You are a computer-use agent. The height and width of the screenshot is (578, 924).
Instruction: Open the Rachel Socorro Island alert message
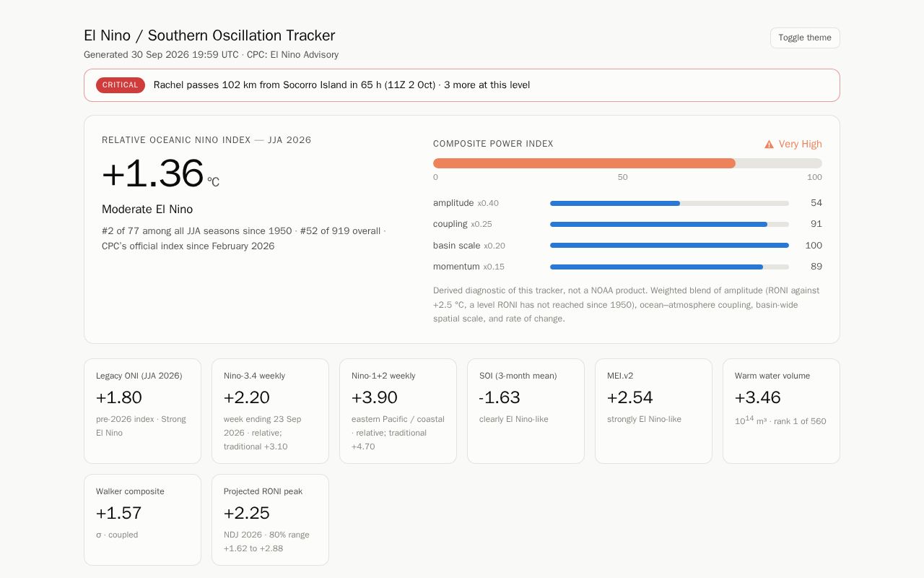click(x=341, y=85)
